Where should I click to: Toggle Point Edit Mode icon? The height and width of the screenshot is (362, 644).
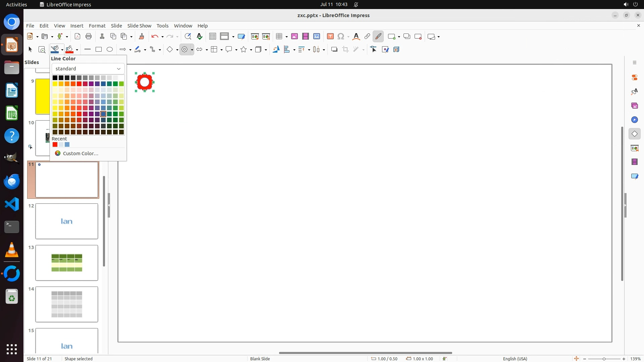[x=374, y=50]
